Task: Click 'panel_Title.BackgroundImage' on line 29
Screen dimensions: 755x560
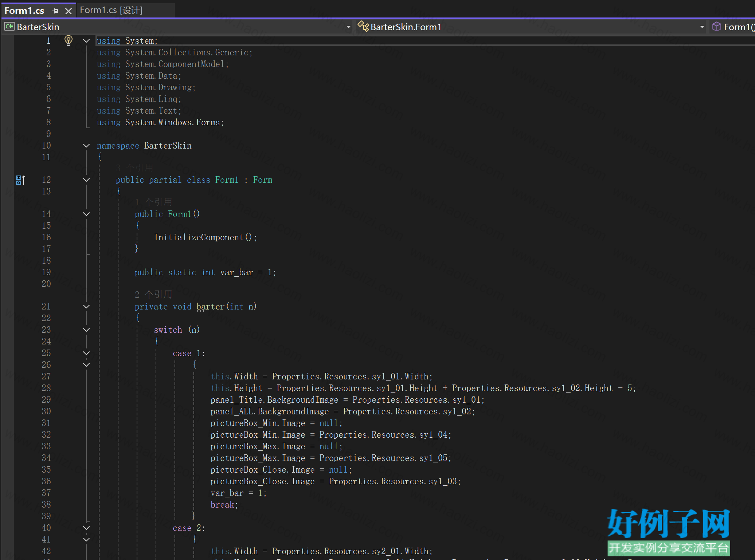Action: point(274,400)
